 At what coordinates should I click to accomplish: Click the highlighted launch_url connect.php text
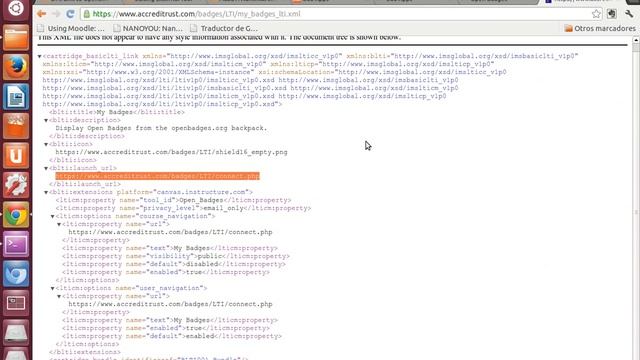[x=158, y=176]
